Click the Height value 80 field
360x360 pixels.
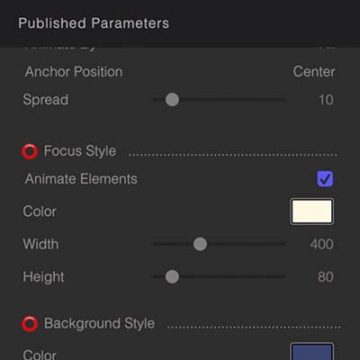tap(326, 277)
